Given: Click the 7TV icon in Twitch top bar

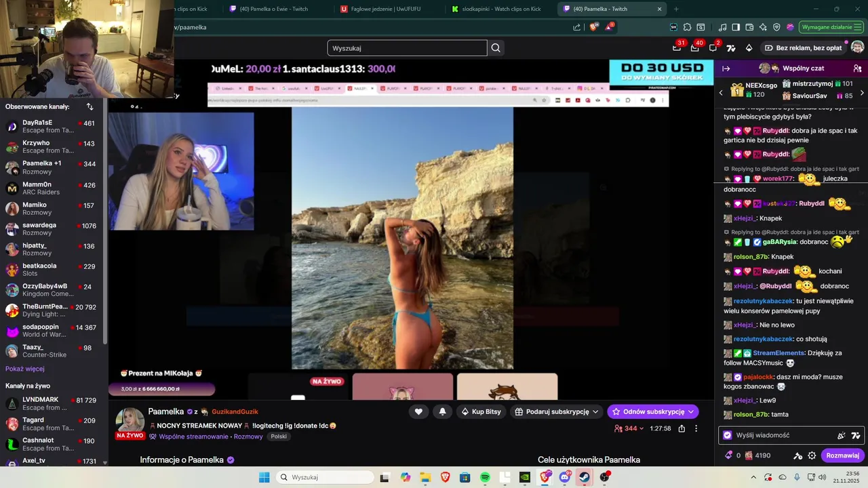Looking at the screenshot, I should (731, 48).
